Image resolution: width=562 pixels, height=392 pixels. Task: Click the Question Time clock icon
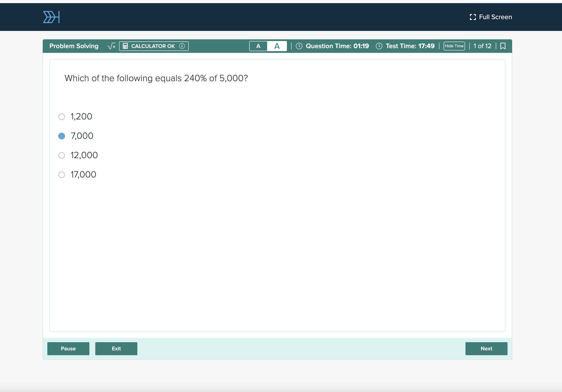299,46
